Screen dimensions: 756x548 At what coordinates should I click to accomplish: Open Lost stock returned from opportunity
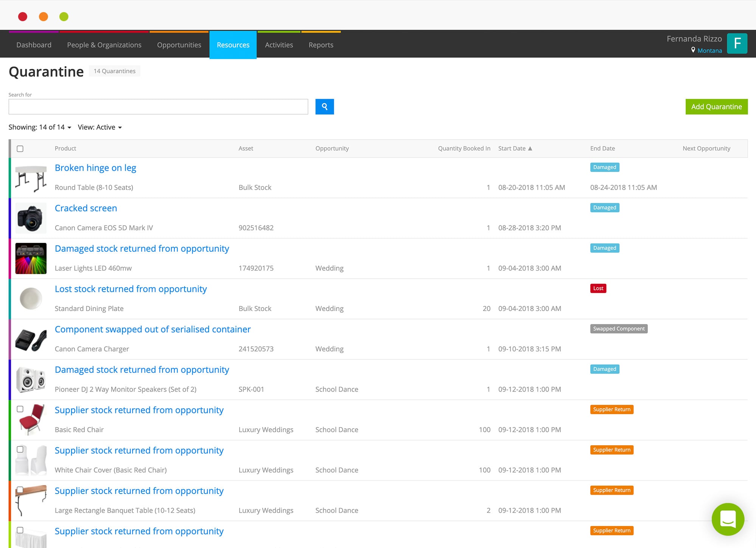(x=131, y=289)
